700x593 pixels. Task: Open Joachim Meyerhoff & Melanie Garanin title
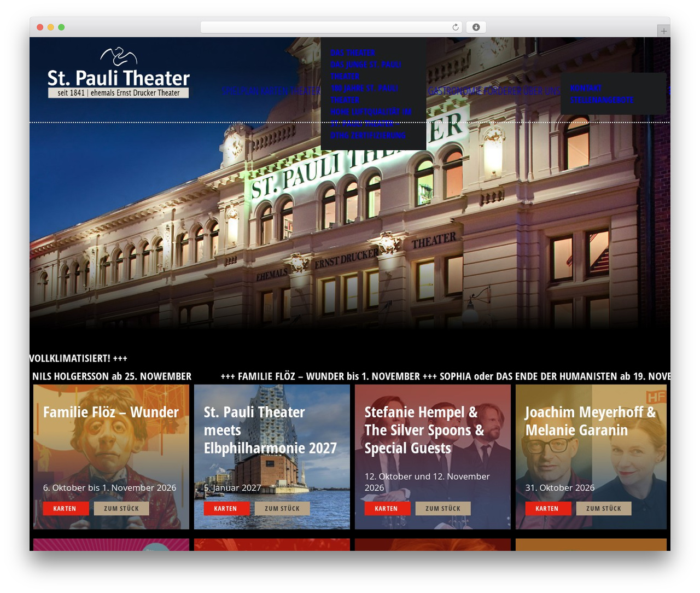pyautogui.click(x=591, y=421)
